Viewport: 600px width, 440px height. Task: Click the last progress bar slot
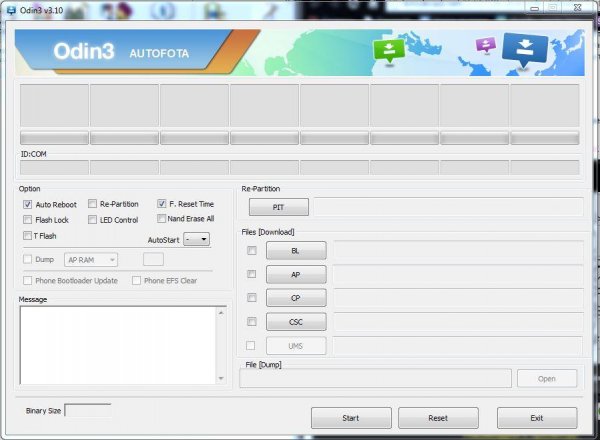[545, 138]
